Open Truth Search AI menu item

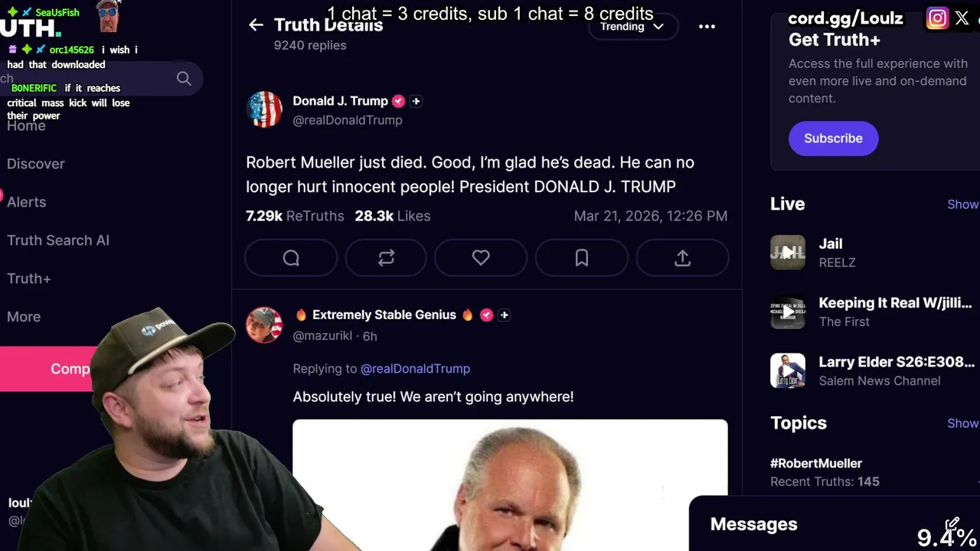pyautogui.click(x=58, y=240)
